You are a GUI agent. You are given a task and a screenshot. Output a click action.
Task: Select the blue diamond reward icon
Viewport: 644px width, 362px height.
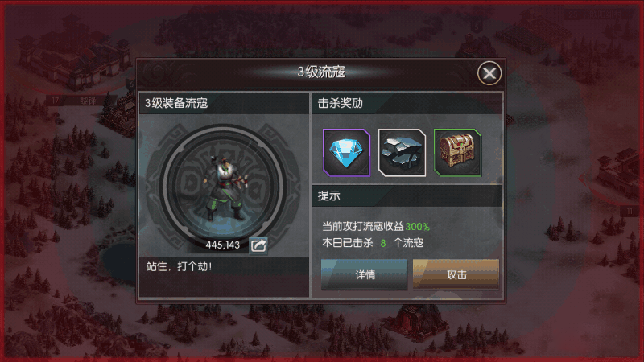point(347,153)
